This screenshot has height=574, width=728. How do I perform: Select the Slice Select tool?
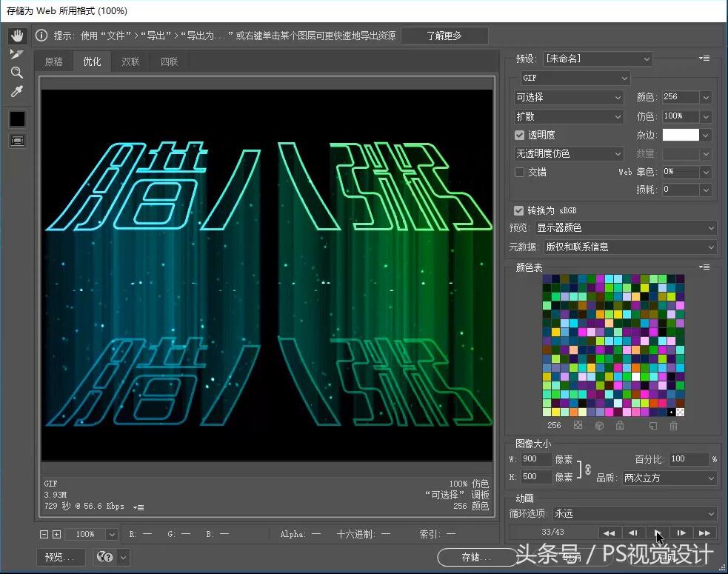16,53
